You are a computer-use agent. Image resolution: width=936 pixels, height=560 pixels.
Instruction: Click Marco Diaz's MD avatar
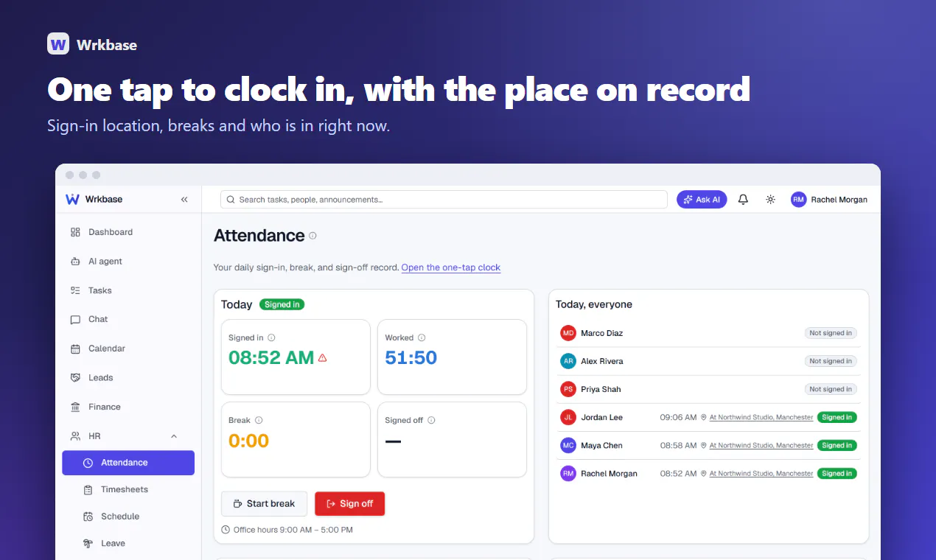[x=568, y=333]
